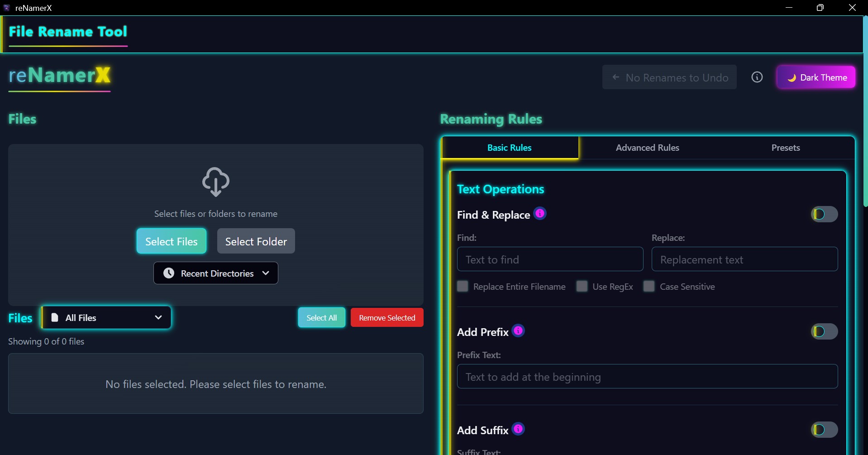The width and height of the screenshot is (868, 455).
Task: Click the file icon beside All Files
Action: 54,317
